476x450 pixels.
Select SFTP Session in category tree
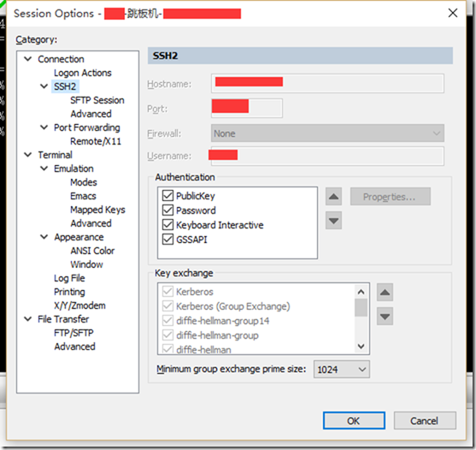[x=97, y=100]
